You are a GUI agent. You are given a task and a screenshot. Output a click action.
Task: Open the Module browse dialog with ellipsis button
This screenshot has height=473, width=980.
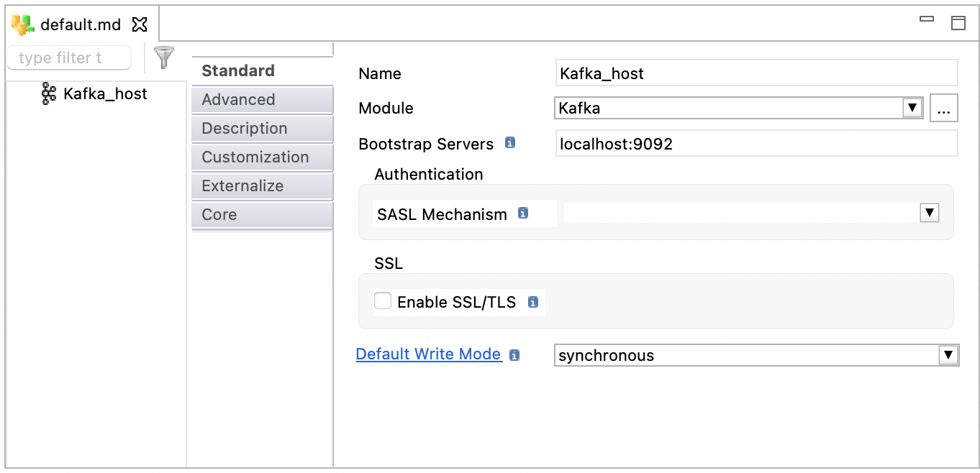click(x=944, y=107)
